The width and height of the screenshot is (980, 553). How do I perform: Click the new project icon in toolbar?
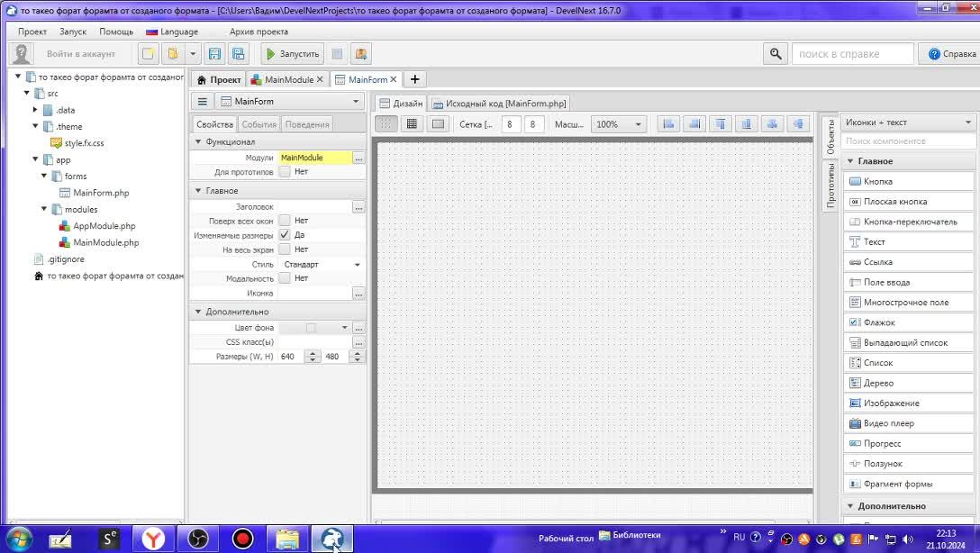tap(148, 54)
